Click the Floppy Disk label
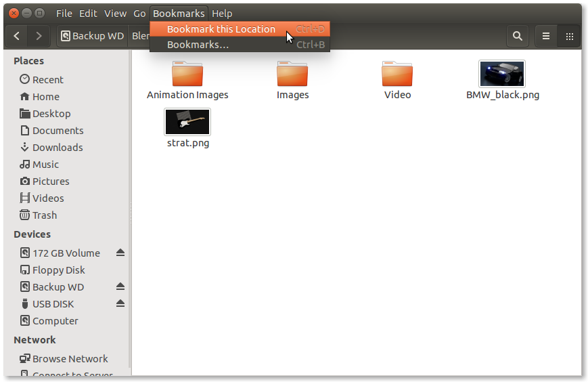This screenshot has width=588, height=382. (x=59, y=270)
